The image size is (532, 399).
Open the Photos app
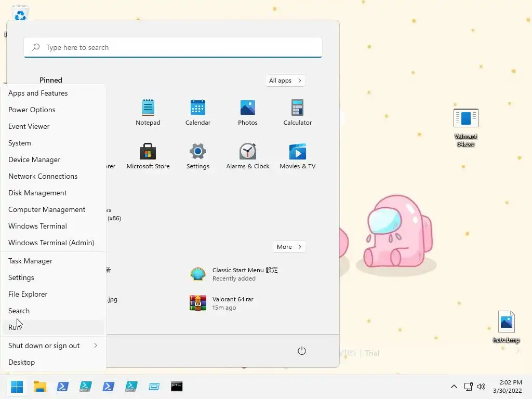point(248,112)
